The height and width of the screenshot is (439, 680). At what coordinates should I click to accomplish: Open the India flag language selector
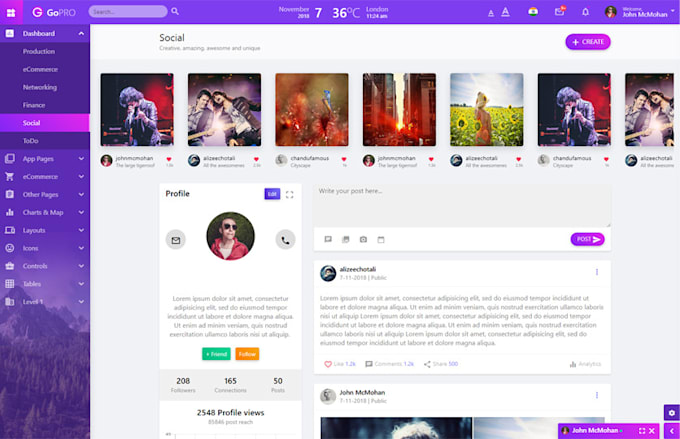click(533, 12)
